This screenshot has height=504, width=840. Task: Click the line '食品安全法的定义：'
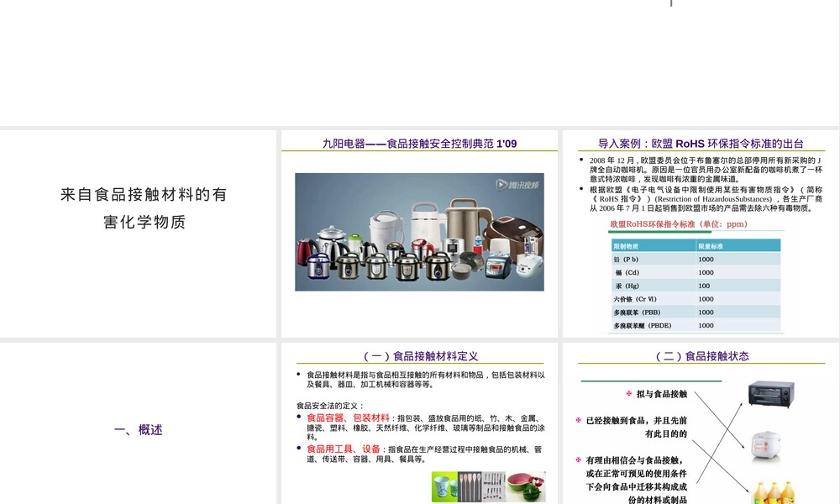[330, 406]
